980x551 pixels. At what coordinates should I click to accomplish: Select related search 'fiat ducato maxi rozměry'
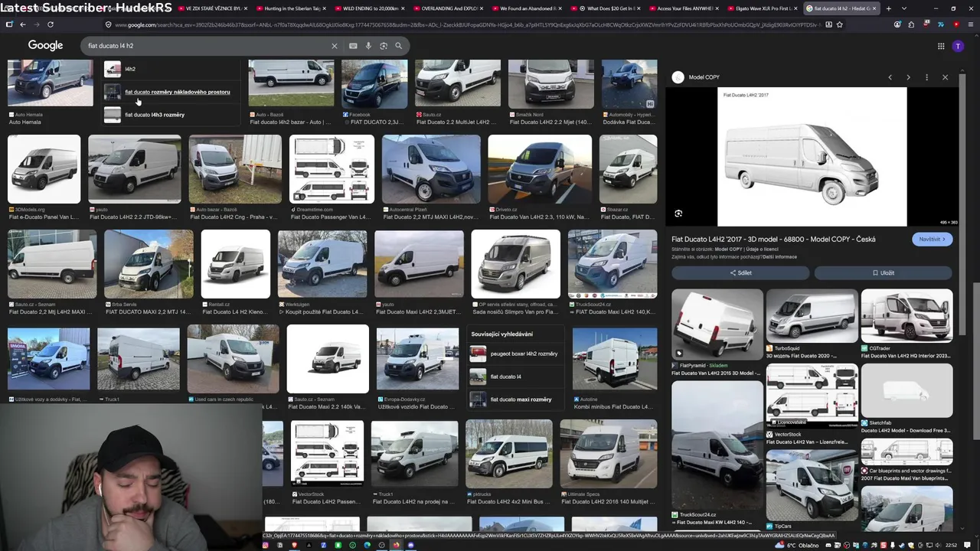515,399
